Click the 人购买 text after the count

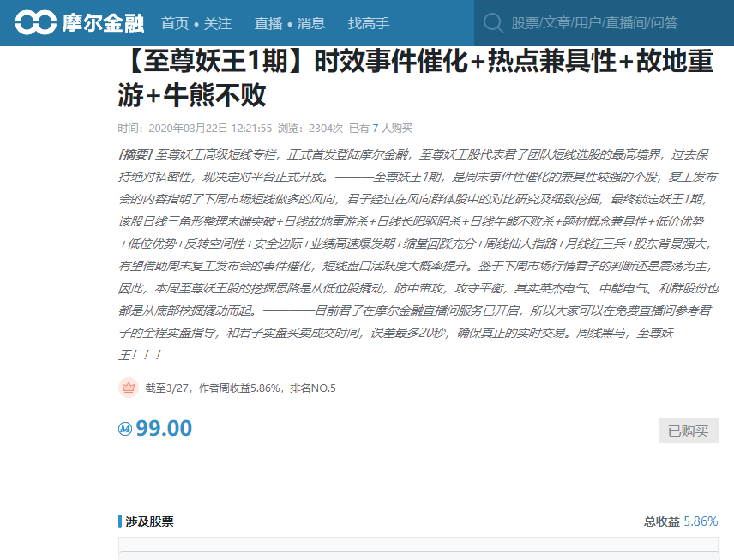396,129
